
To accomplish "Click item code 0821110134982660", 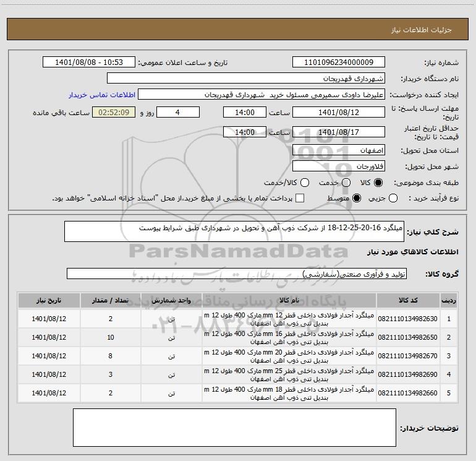I will click(x=408, y=393).
